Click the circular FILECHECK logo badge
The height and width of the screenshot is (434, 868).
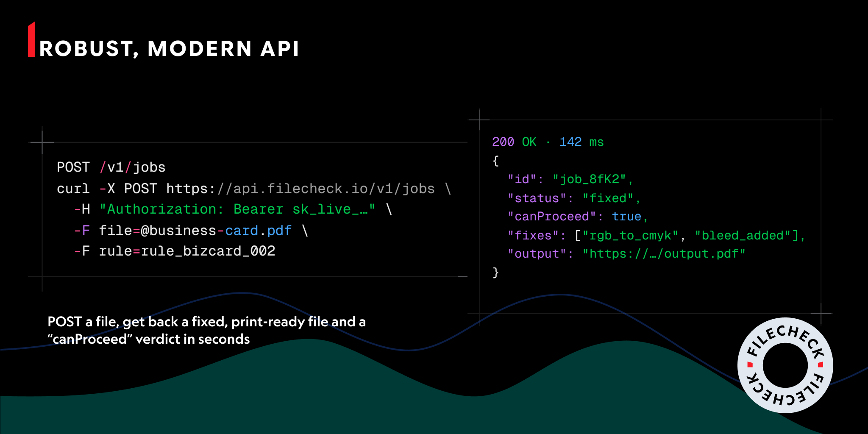[x=785, y=365]
